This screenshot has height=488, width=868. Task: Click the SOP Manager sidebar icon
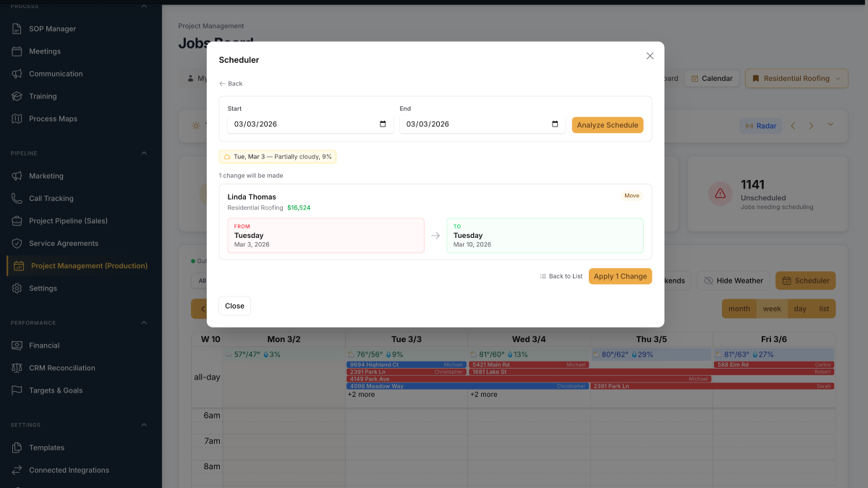pyautogui.click(x=17, y=29)
